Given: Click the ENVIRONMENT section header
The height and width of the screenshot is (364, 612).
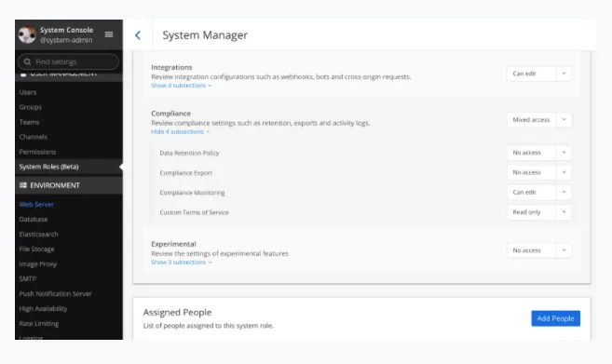Looking at the screenshot, I should point(69,185).
